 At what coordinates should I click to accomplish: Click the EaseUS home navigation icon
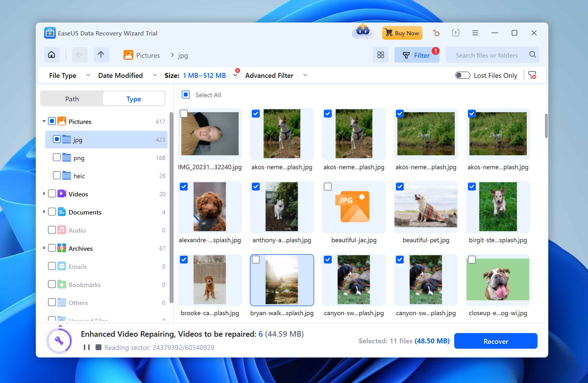click(x=51, y=55)
